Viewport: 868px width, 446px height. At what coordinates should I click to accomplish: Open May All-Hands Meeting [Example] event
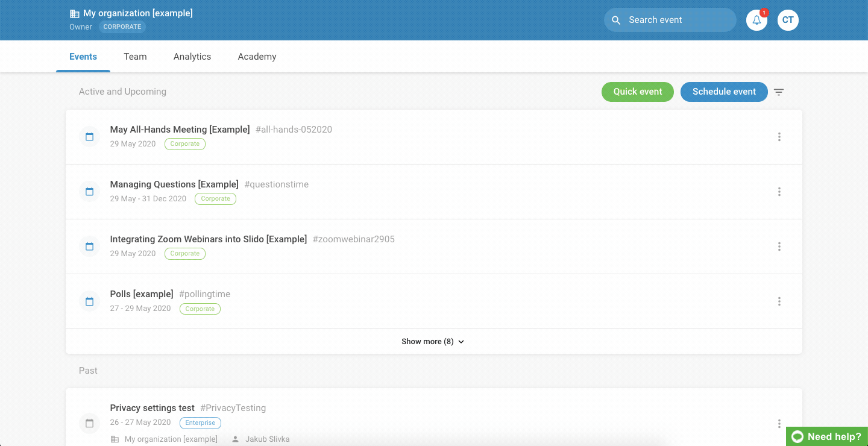point(180,130)
